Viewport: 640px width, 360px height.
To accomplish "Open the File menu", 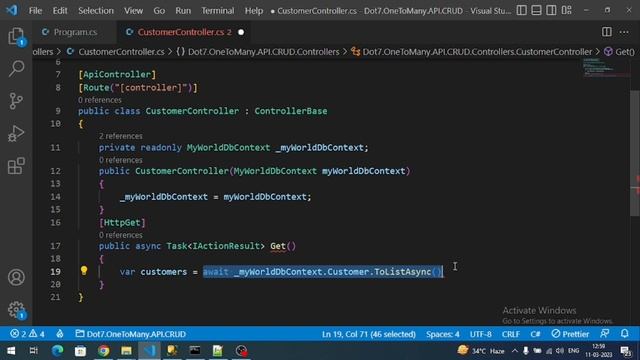I will pyautogui.click(x=36, y=11).
